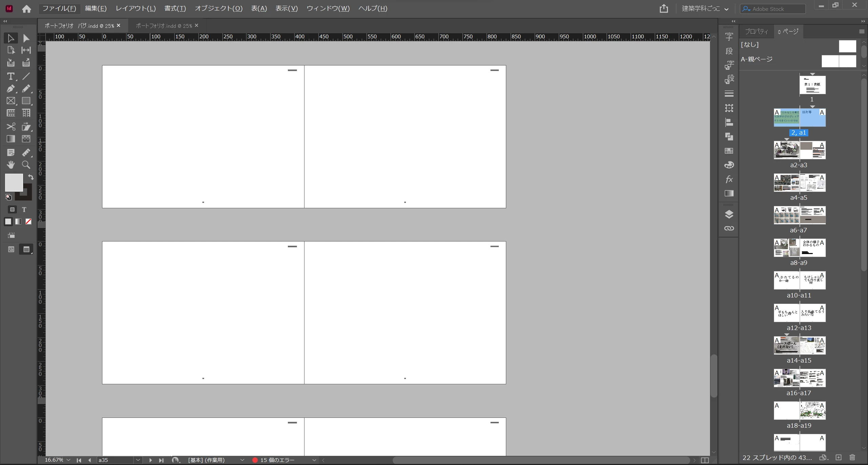The width and height of the screenshot is (868, 465).
Task: Go to the next page button
Action: pos(151,460)
